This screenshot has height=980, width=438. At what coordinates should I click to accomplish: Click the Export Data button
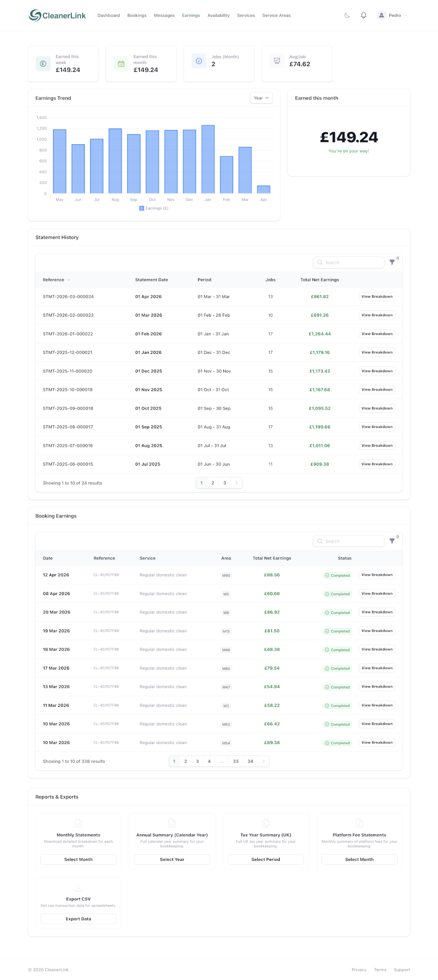pyautogui.click(x=79, y=919)
